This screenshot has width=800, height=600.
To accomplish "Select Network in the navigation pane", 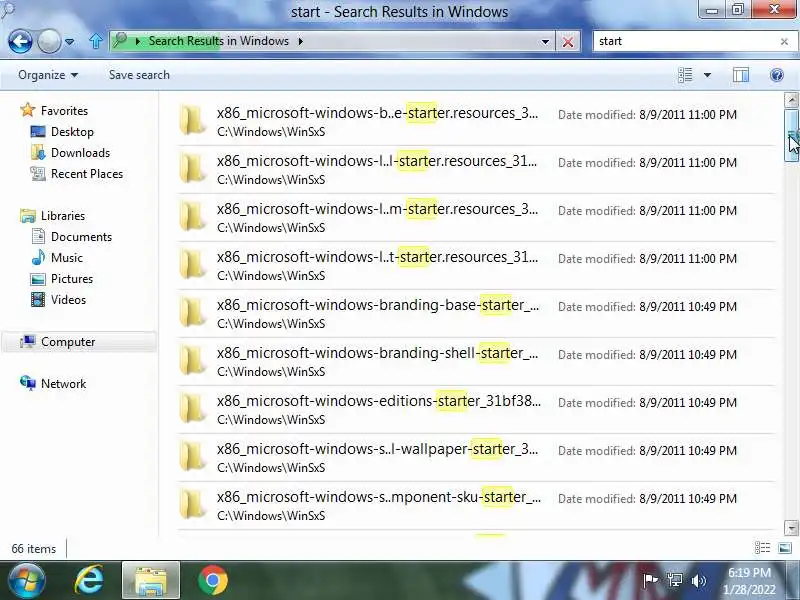I will pyautogui.click(x=63, y=384).
